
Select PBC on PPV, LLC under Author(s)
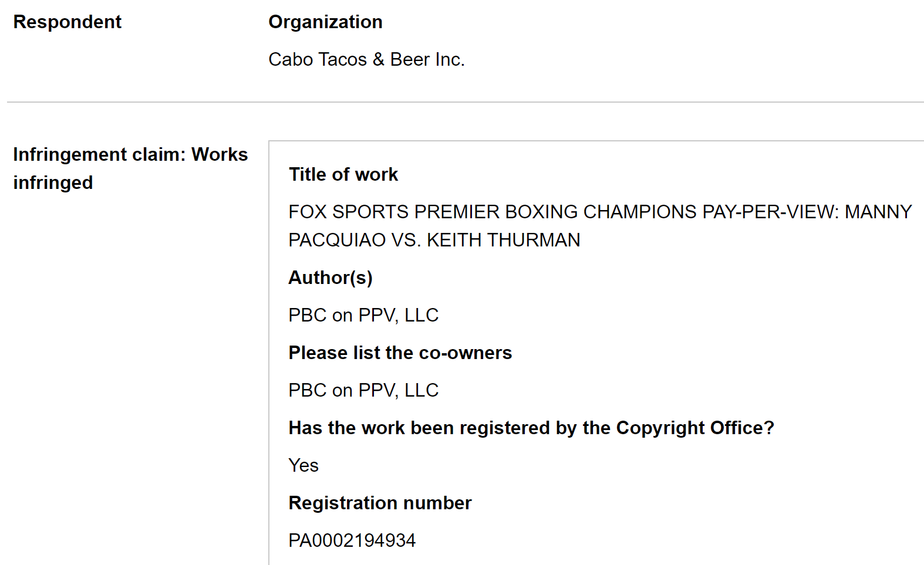pos(363,315)
